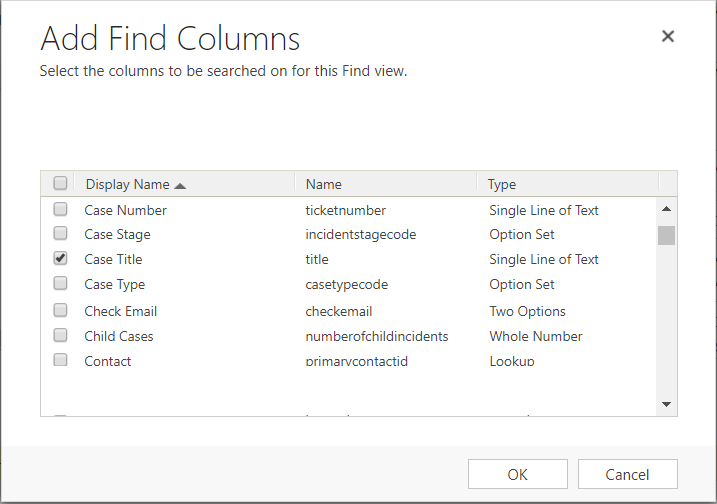Click the ticketnumber name cell
The height and width of the screenshot is (504, 717).
click(x=346, y=210)
